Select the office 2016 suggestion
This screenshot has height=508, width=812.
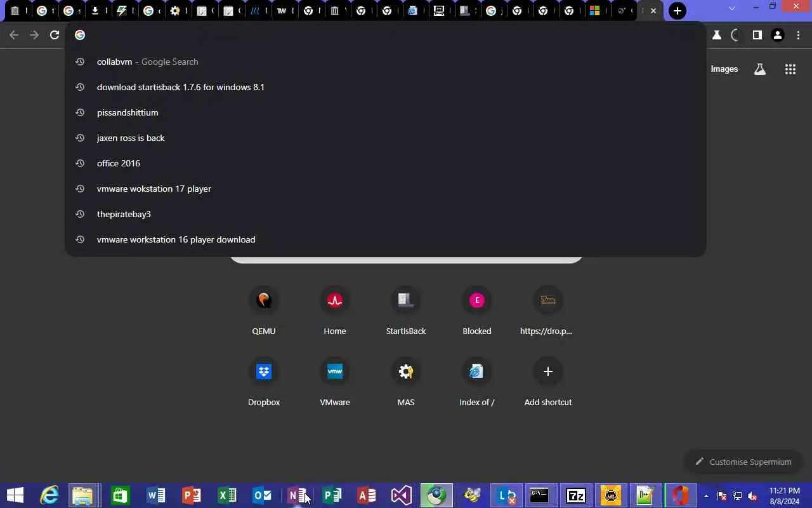point(385,163)
